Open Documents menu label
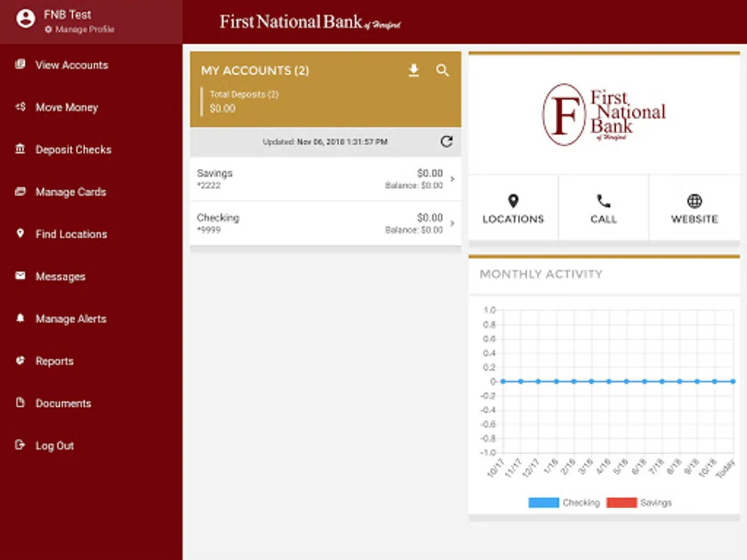Viewport: 747px width, 560px height. pyautogui.click(x=63, y=403)
